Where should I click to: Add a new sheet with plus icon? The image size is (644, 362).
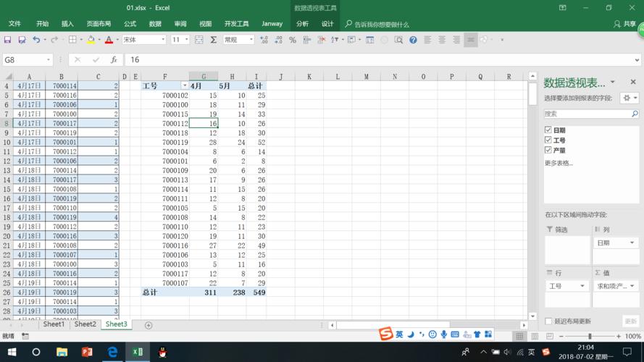pos(149,325)
